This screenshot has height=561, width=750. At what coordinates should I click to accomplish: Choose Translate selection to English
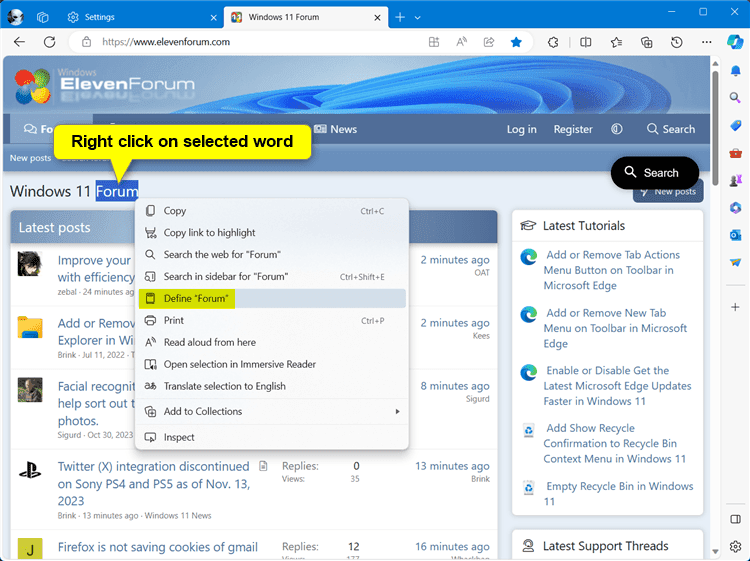(272, 386)
